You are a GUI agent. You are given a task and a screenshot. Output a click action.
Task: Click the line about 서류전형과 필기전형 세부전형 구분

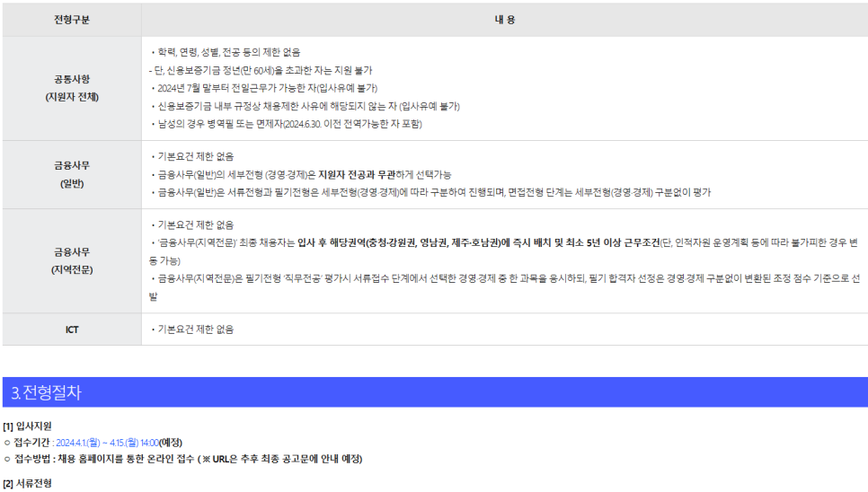point(430,192)
